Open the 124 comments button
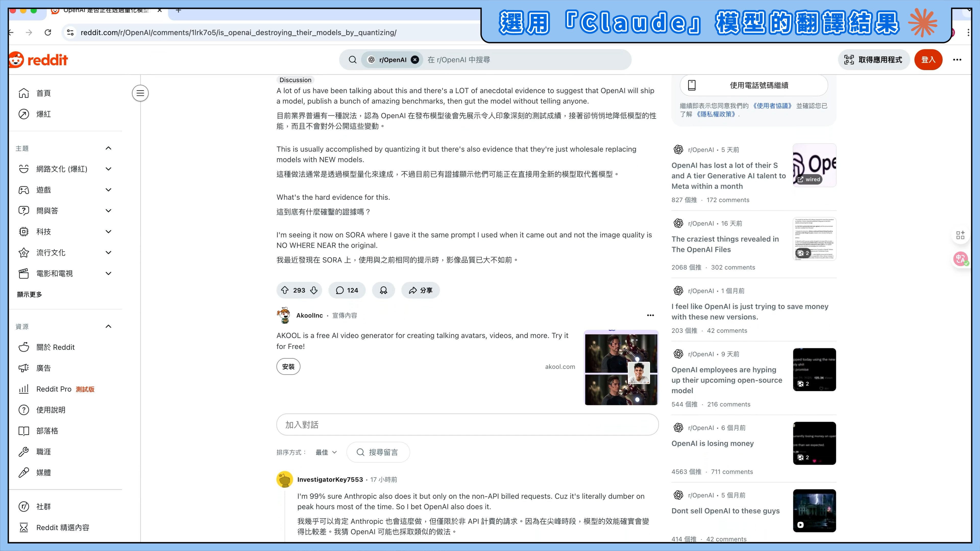 pyautogui.click(x=347, y=290)
